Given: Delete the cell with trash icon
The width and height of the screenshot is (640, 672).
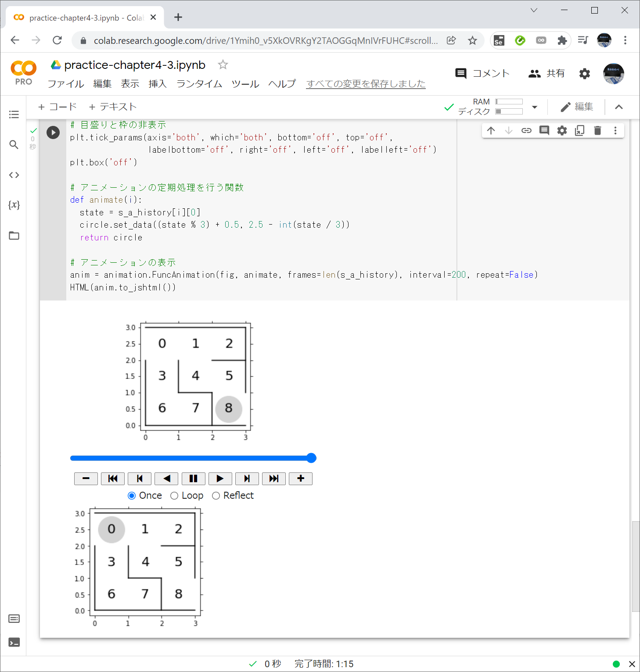Looking at the screenshot, I should tap(597, 130).
